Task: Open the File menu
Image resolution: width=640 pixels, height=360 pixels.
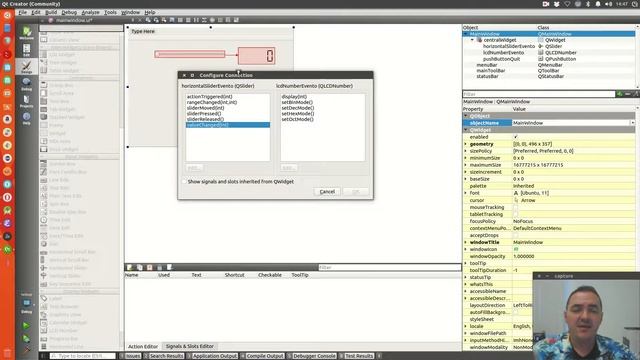Action: 22,12
